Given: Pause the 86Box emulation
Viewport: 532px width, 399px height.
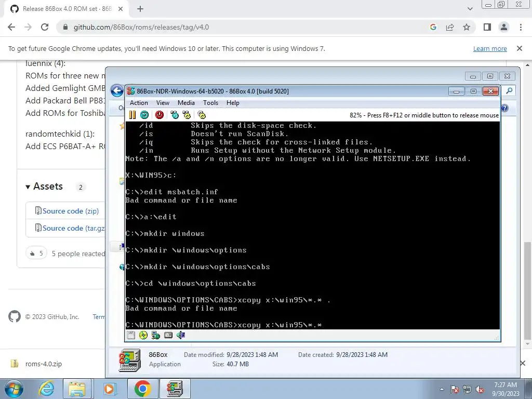Looking at the screenshot, I should (132, 115).
